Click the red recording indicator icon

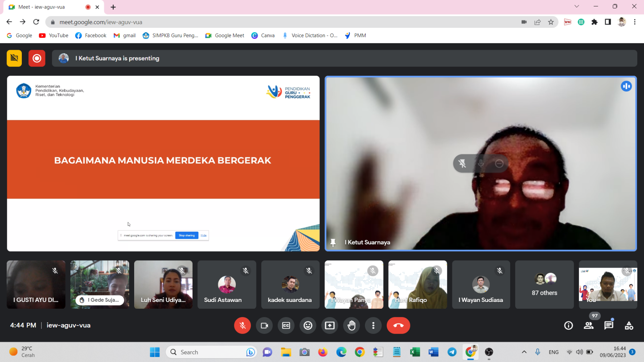[x=37, y=58]
